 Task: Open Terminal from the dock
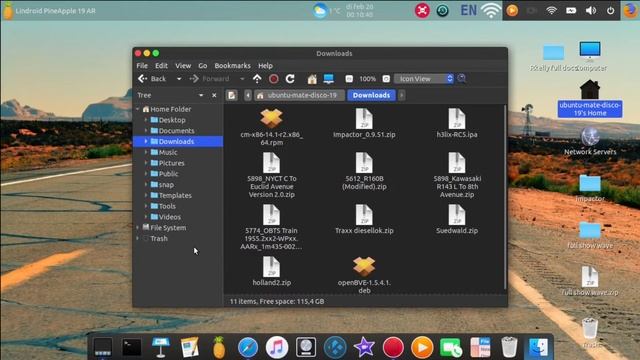[x=132, y=347]
